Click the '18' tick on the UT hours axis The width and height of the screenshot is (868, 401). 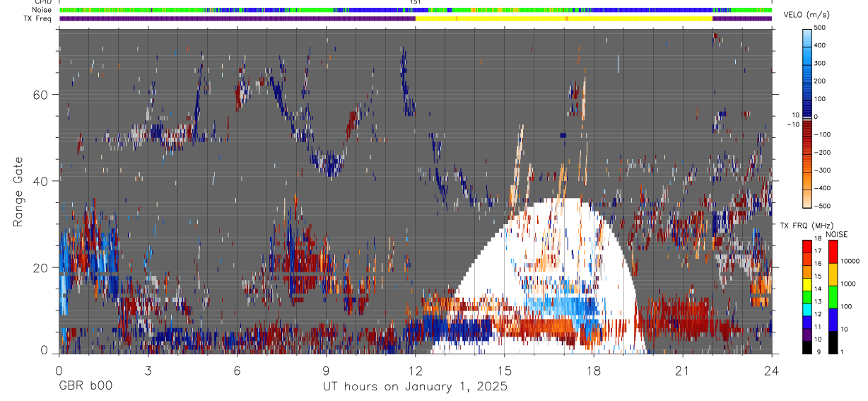point(594,371)
